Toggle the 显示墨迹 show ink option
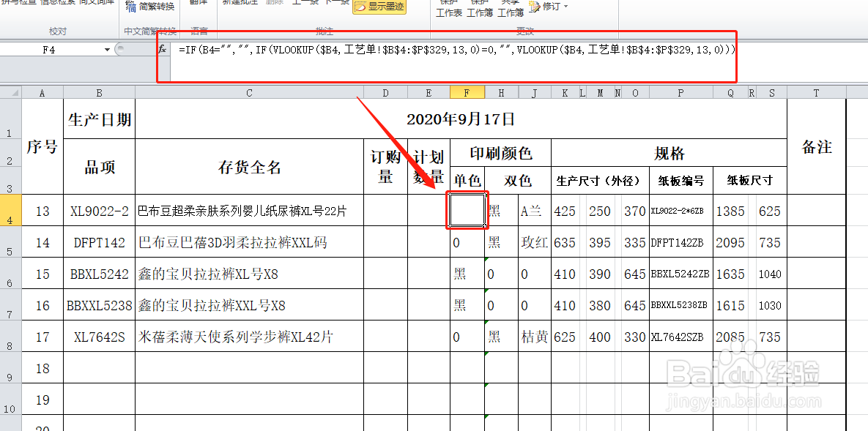This screenshot has width=868, height=431. (380, 7)
